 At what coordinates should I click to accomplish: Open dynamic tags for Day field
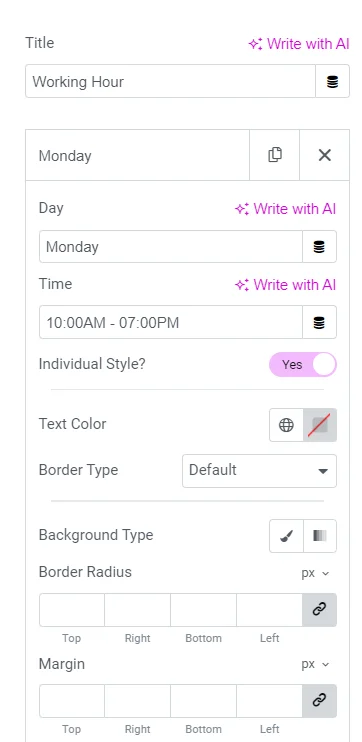coord(319,247)
